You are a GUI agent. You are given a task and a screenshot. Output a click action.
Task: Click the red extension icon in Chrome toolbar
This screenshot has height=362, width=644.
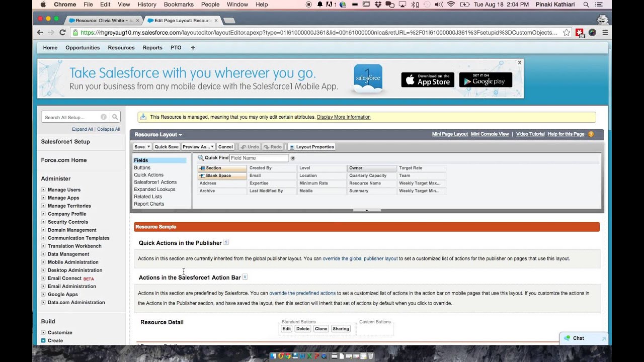pyautogui.click(x=580, y=32)
